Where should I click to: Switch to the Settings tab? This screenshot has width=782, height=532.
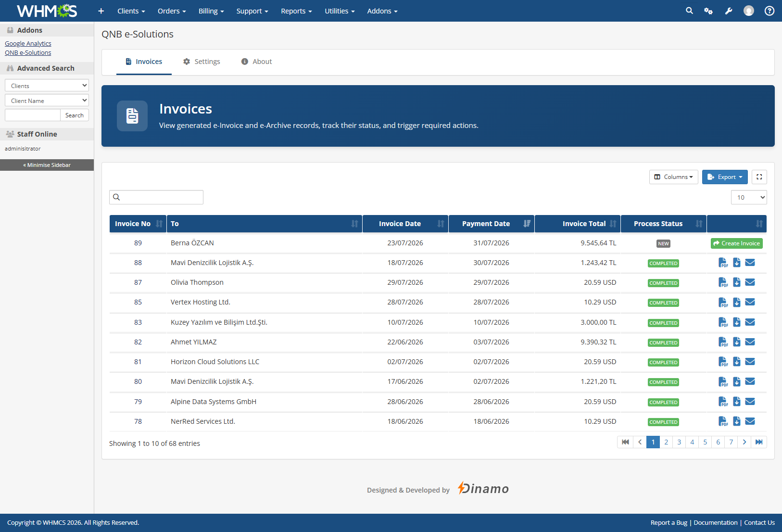[202, 62]
